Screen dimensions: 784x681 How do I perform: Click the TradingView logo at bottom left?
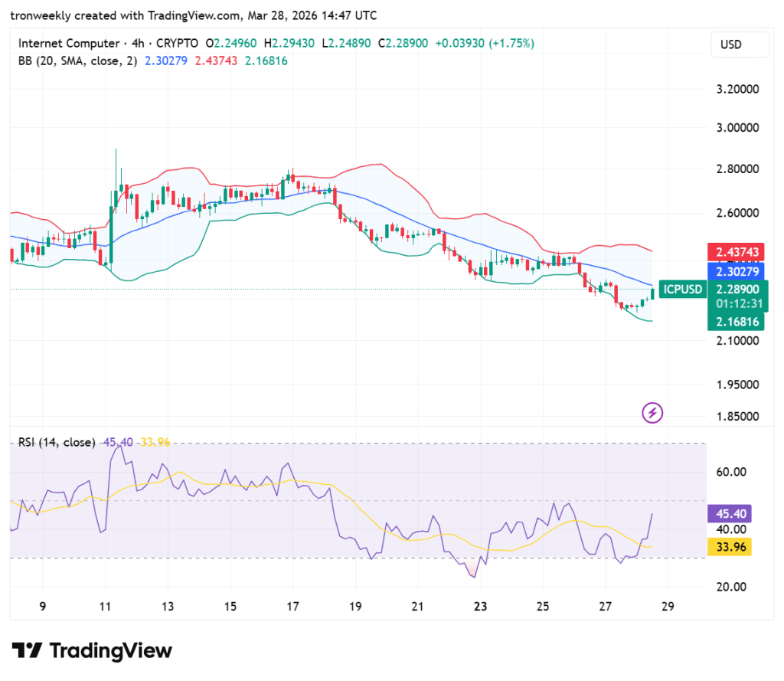coord(92,650)
